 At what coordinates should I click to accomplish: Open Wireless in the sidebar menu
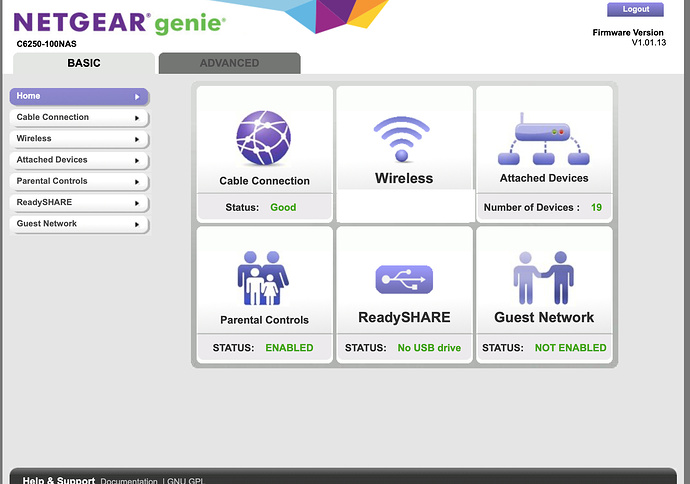coord(79,139)
